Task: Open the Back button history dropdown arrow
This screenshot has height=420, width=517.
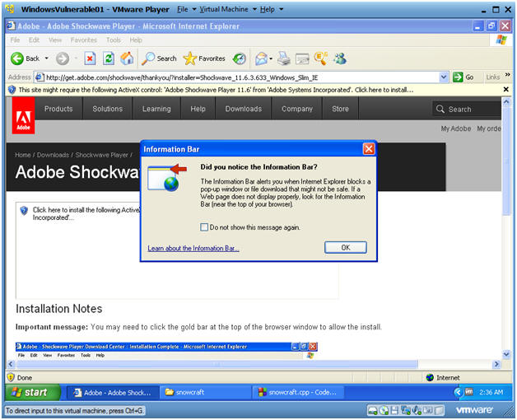Action: pos(46,58)
